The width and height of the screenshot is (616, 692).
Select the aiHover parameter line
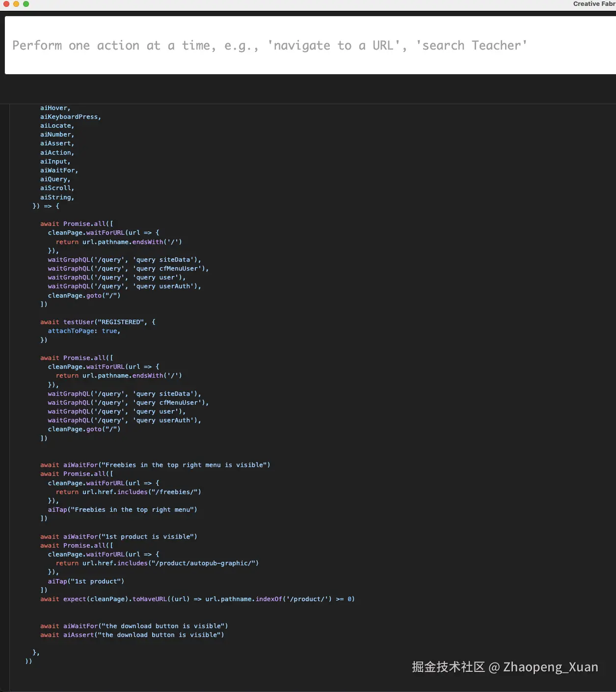pyautogui.click(x=55, y=108)
